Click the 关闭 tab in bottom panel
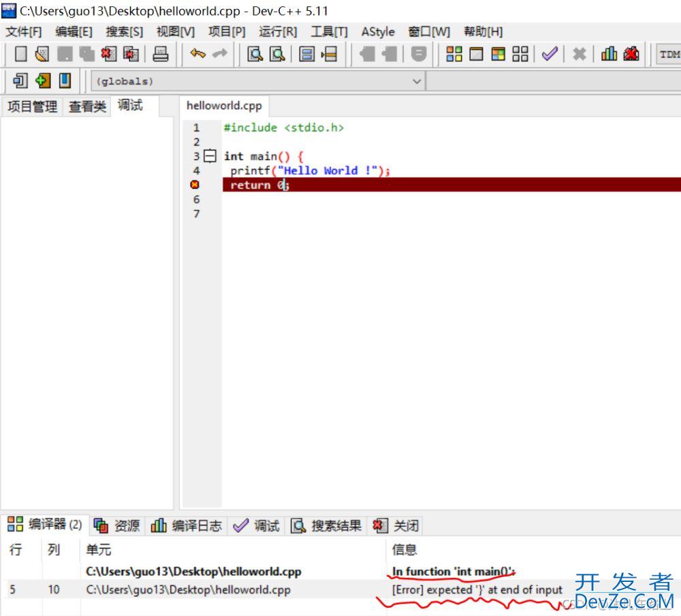Viewport: 681px width, 616px height. pyautogui.click(x=396, y=525)
